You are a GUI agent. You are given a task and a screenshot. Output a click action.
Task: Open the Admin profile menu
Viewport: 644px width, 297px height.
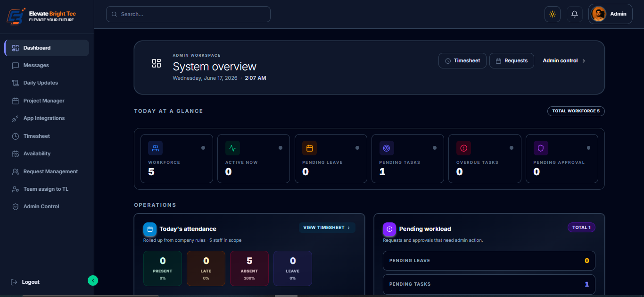coord(611,14)
